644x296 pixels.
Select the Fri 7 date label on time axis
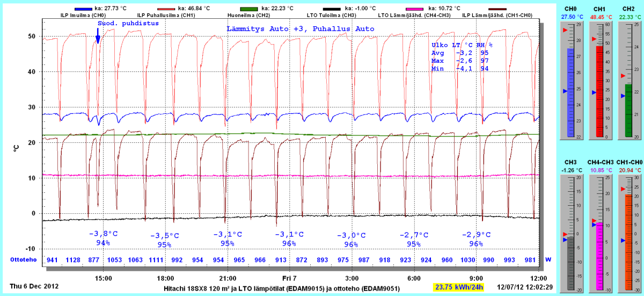[289, 278]
